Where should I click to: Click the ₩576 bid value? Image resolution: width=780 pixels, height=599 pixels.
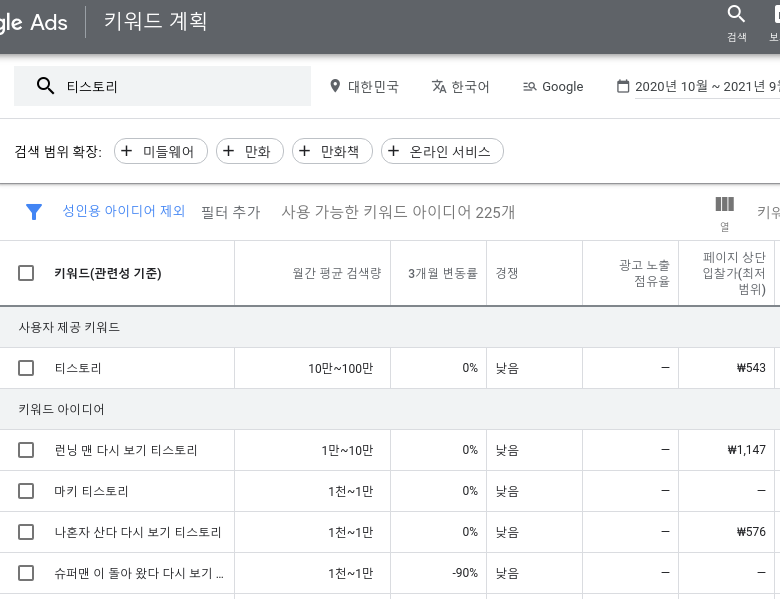coord(751,532)
